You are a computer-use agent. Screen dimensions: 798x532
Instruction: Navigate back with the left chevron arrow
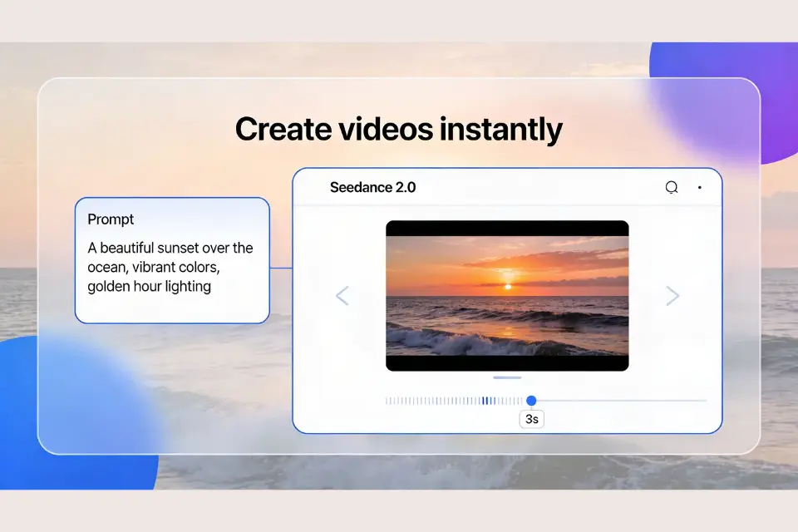tap(342, 295)
